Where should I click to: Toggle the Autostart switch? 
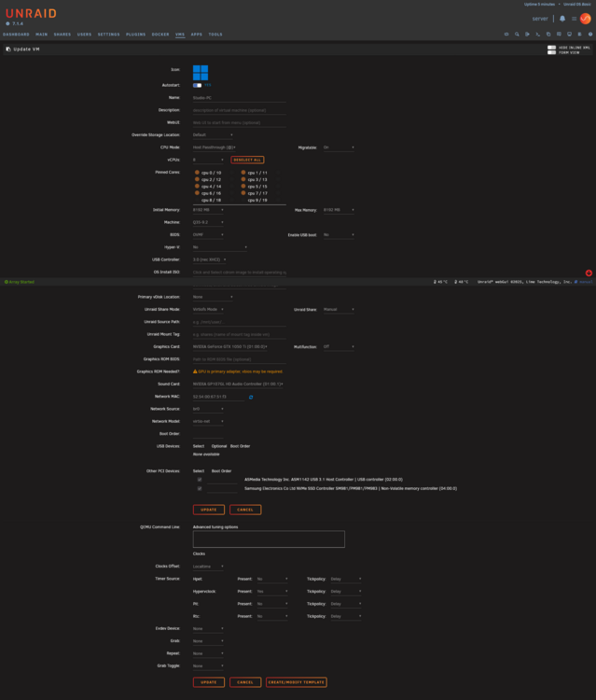click(x=197, y=85)
